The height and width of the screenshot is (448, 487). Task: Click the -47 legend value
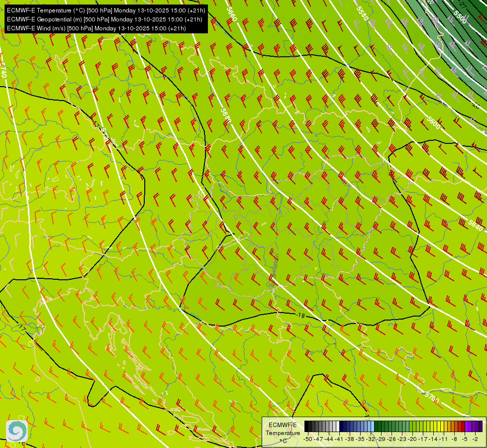click(x=318, y=439)
